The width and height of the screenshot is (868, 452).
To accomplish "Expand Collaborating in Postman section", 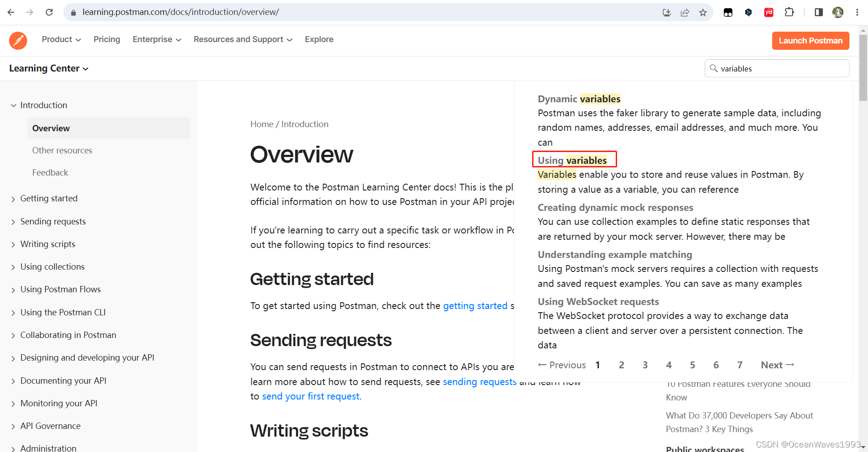I will point(14,336).
